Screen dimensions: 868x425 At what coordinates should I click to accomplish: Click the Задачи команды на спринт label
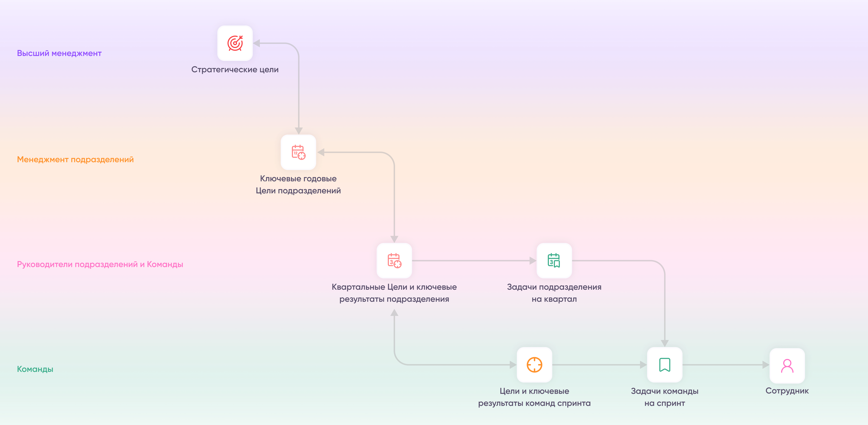click(664, 397)
